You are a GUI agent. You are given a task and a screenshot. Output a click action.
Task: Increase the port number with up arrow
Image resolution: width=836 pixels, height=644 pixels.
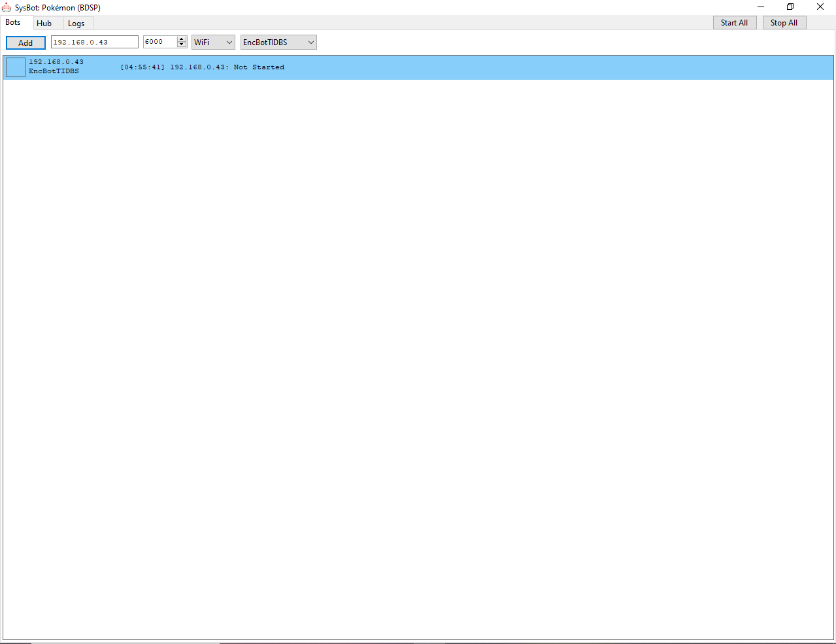tap(182, 39)
